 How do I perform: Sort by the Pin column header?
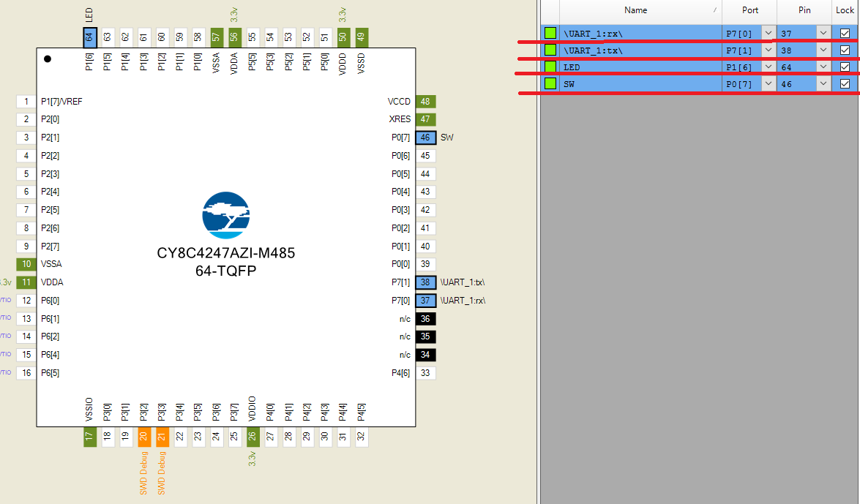click(804, 10)
